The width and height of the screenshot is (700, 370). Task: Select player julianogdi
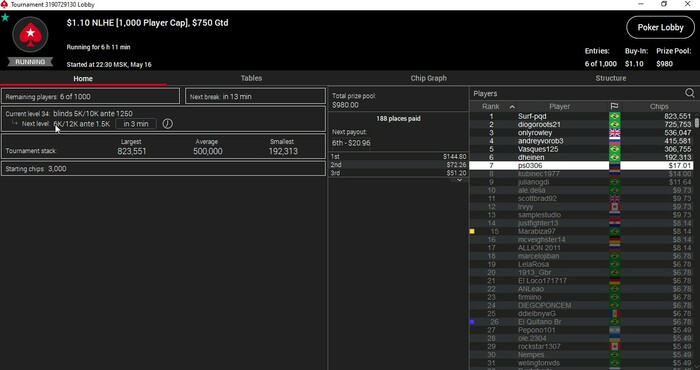coord(581,182)
